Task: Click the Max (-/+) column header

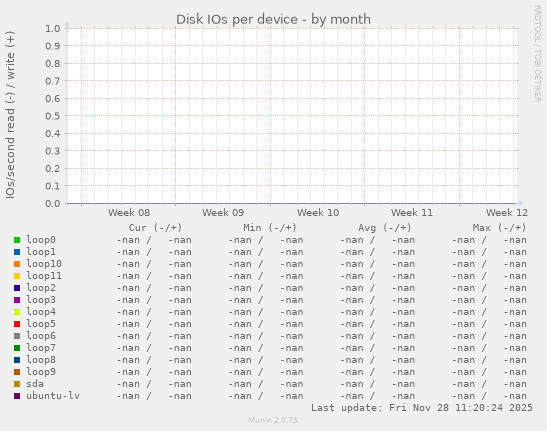Action: [x=499, y=228]
